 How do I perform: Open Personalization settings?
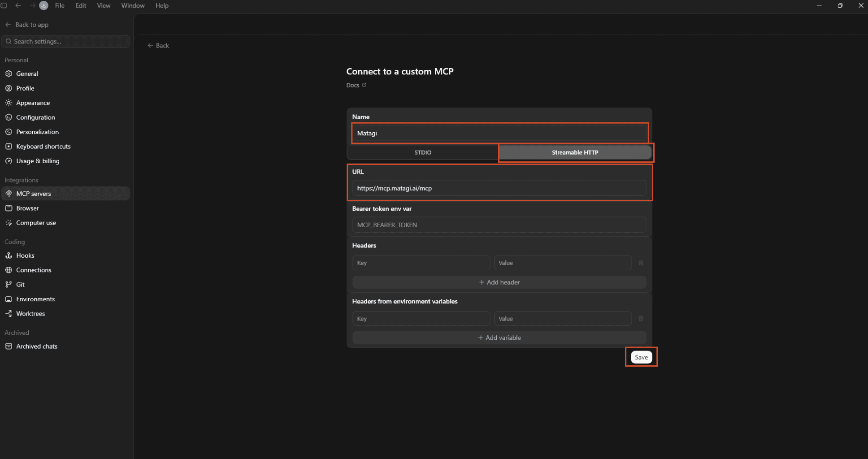65,132
